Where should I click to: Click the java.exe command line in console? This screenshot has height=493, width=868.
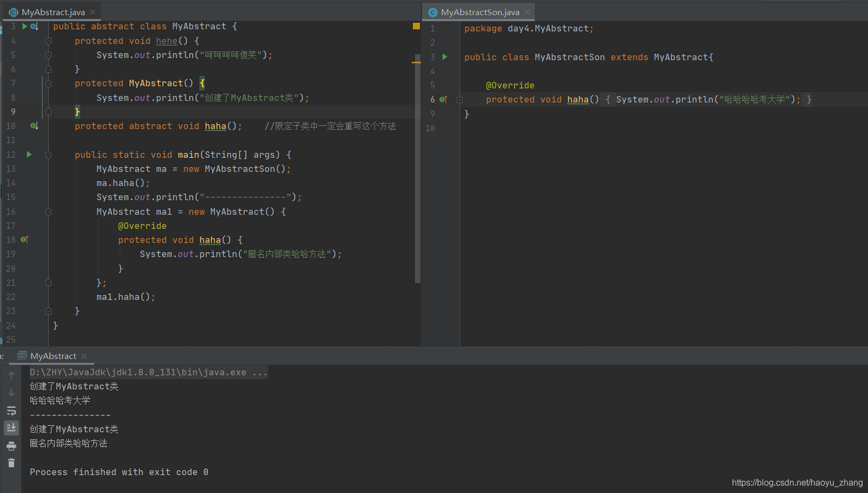pos(148,372)
